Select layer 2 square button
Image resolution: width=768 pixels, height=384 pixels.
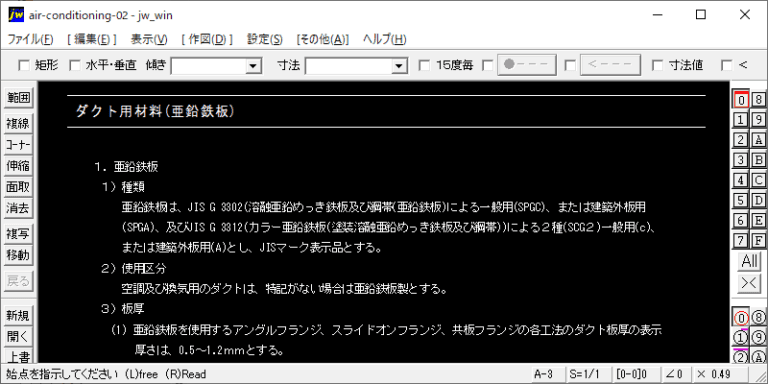pos(741,140)
